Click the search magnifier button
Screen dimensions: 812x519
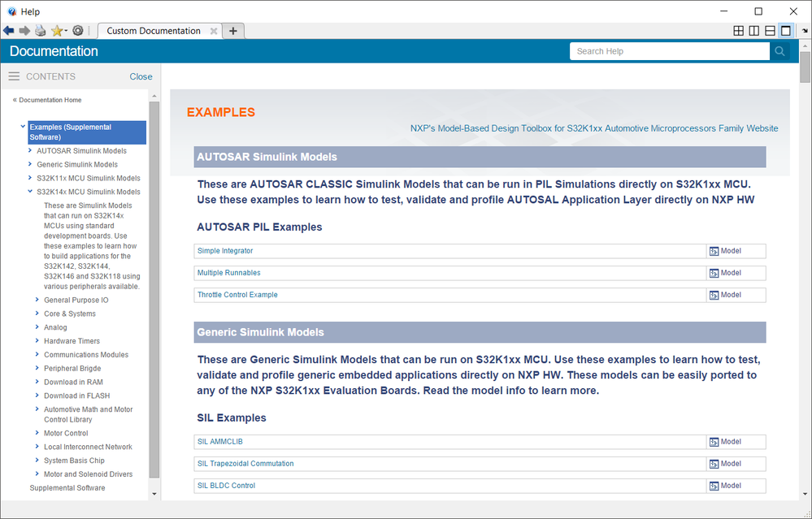click(779, 51)
